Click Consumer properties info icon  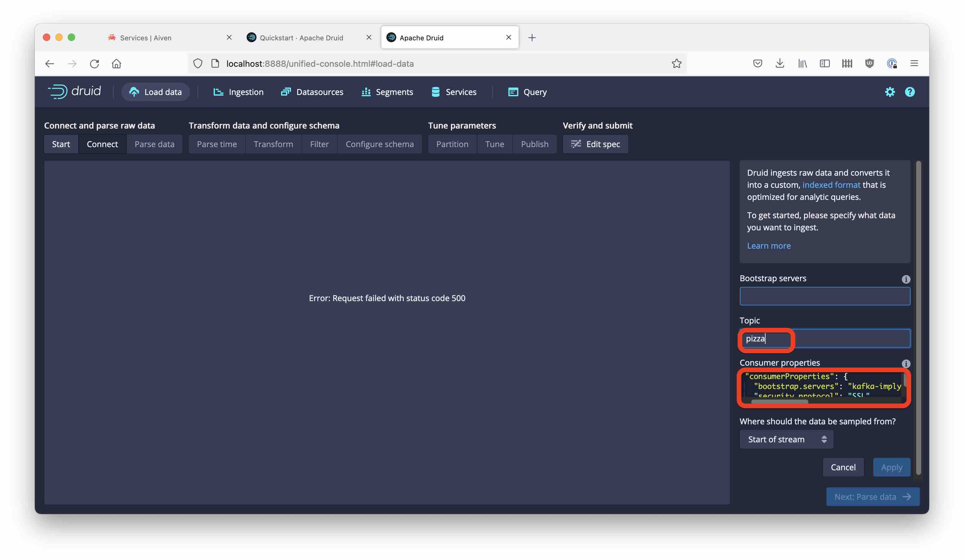[906, 363]
